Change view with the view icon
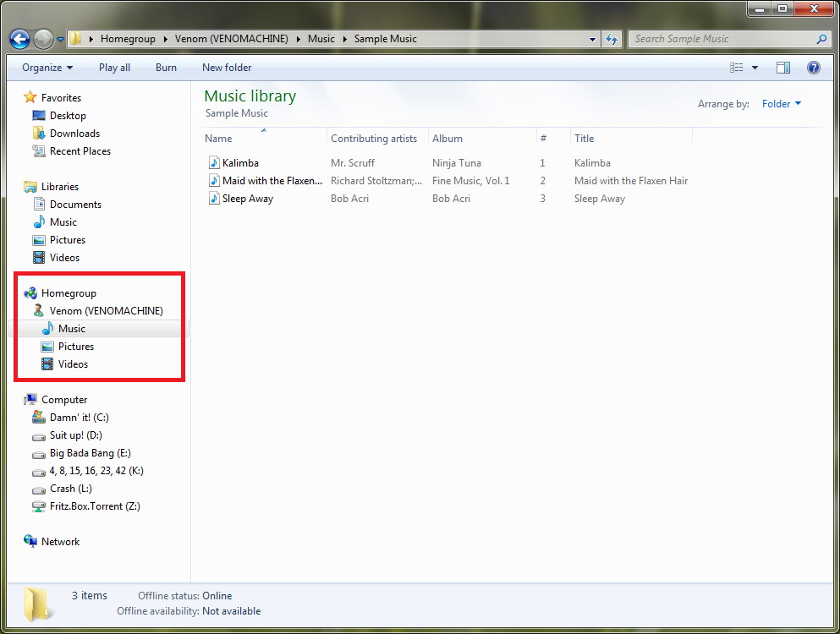Viewport: 840px width, 634px height. pos(737,68)
